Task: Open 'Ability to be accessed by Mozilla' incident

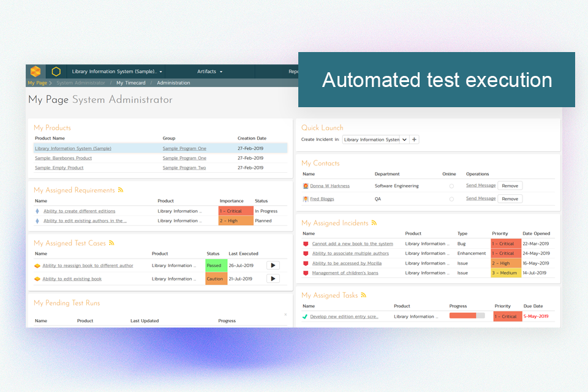Action: point(347,263)
